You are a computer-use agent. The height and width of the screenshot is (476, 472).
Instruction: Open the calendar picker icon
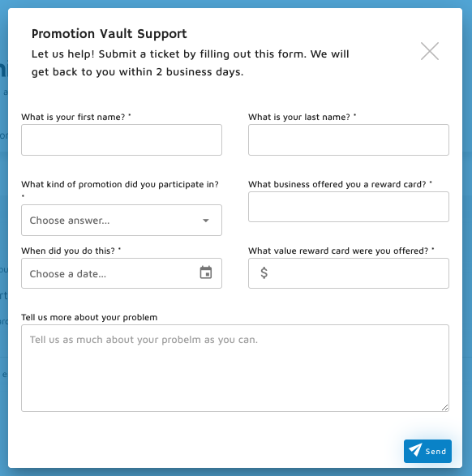[x=206, y=272]
